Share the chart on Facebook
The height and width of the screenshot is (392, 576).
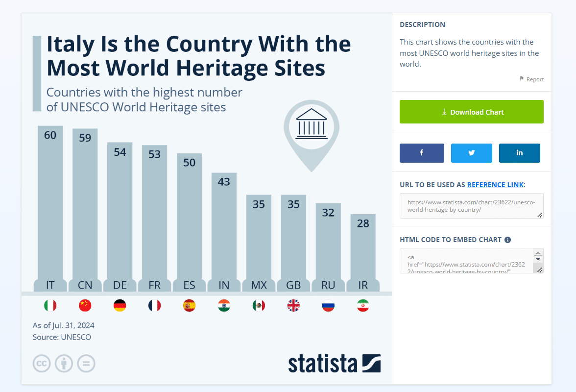[421, 153]
